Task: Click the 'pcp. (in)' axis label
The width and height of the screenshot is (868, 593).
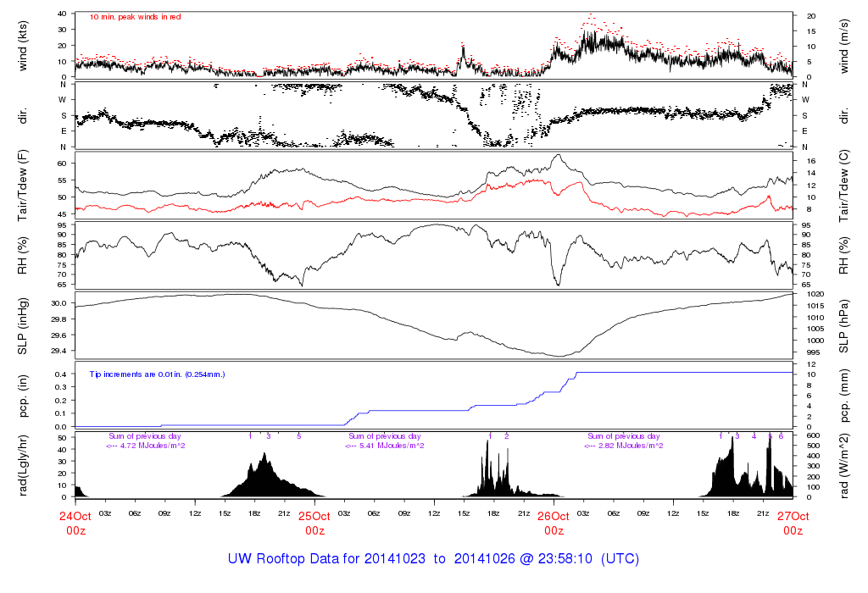Action: (23, 396)
